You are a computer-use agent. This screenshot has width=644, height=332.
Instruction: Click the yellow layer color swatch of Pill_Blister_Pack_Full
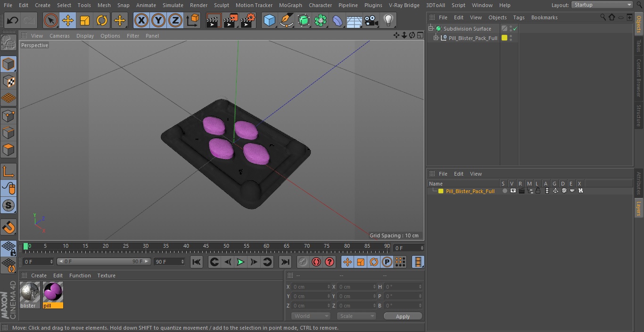(441, 191)
